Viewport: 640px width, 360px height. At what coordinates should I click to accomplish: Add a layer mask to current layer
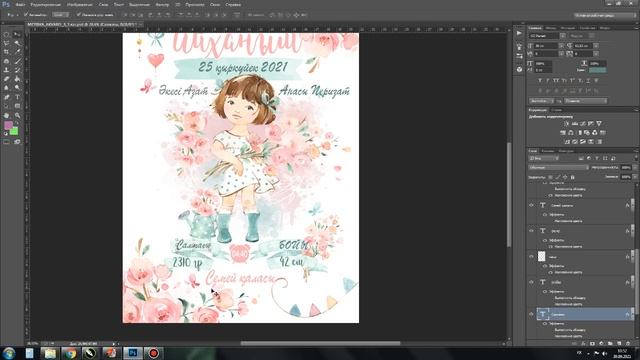(592, 343)
